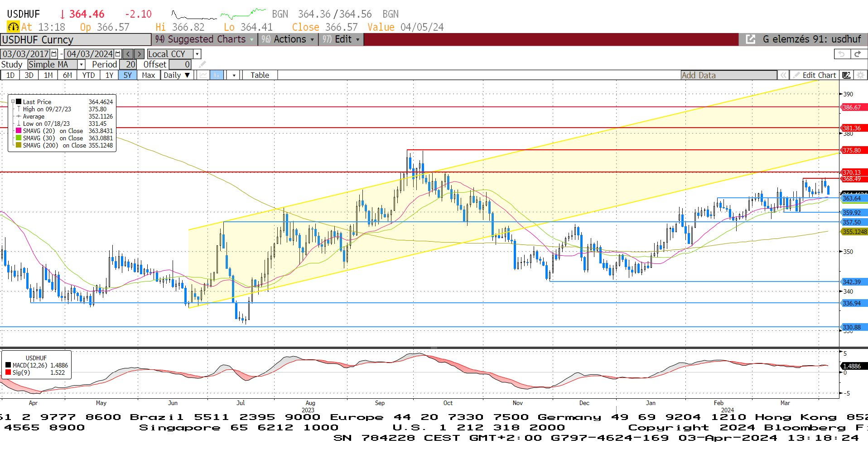868x463 pixels.
Task: Click the Sig(9) red legend swatch
Action: pyautogui.click(x=8, y=372)
